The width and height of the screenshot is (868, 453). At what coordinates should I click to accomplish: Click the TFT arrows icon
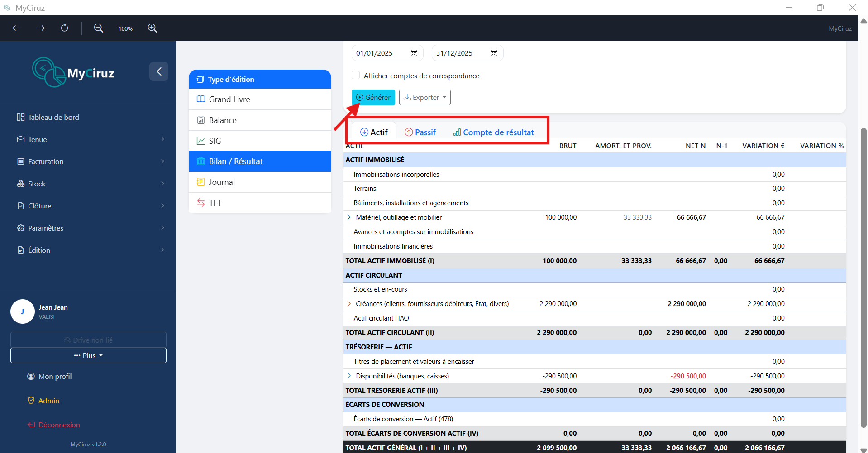coord(201,203)
